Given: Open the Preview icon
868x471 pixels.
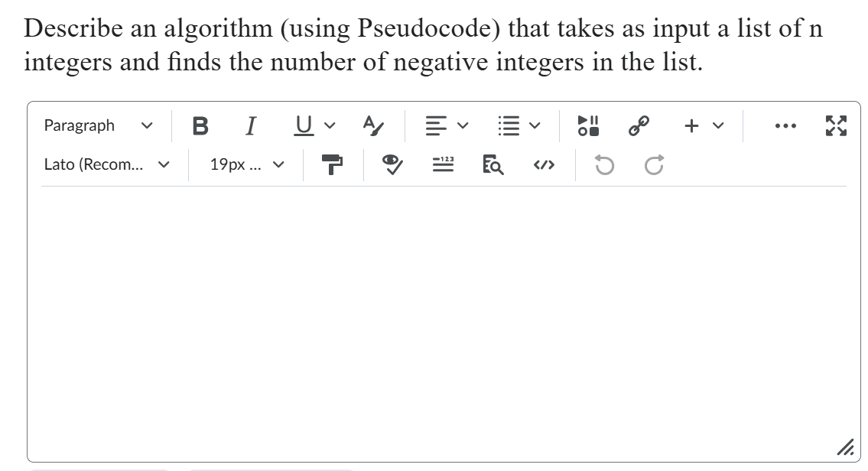Looking at the screenshot, I should click(x=493, y=164).
